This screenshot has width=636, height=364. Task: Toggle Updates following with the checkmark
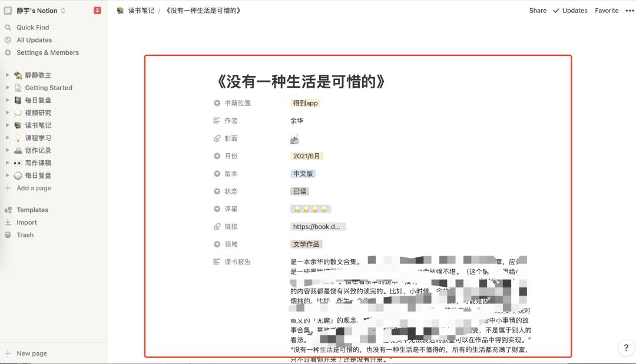coord(556,10)
